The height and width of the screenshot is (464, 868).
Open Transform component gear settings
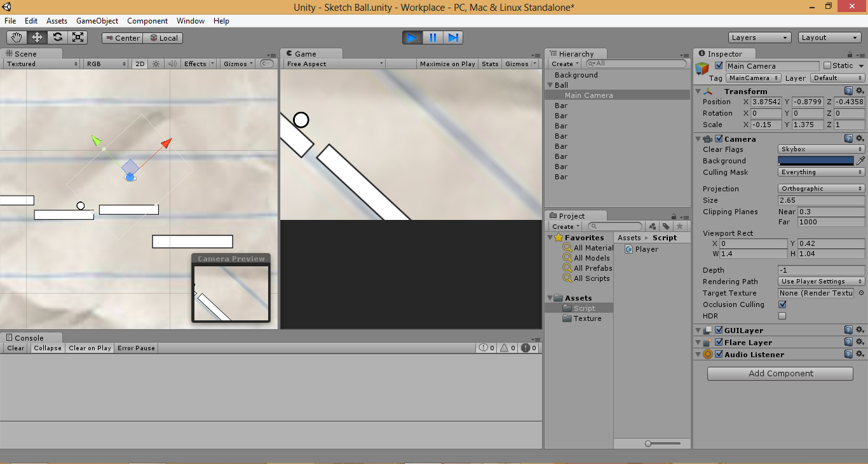tap(860, 91)
